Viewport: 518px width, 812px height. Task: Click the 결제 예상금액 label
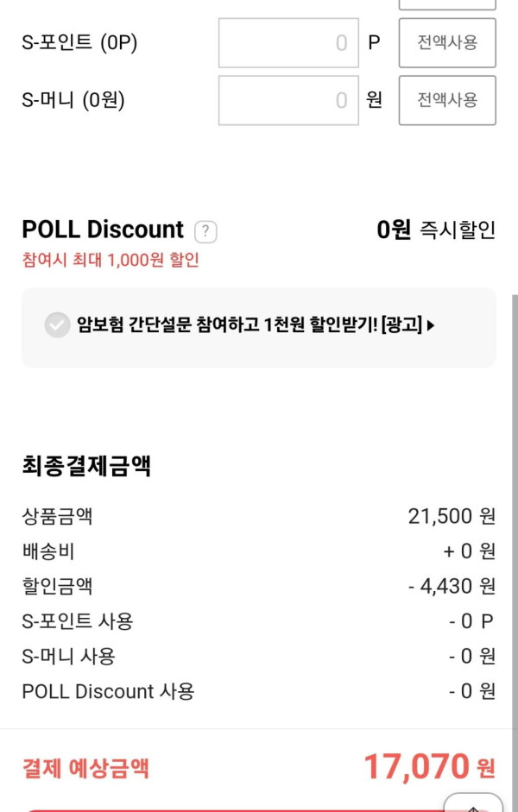85,769
